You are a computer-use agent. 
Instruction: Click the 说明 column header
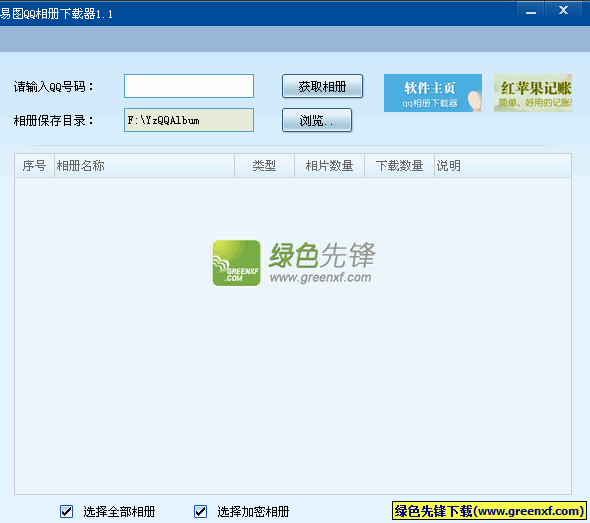(x=503, y=166)
